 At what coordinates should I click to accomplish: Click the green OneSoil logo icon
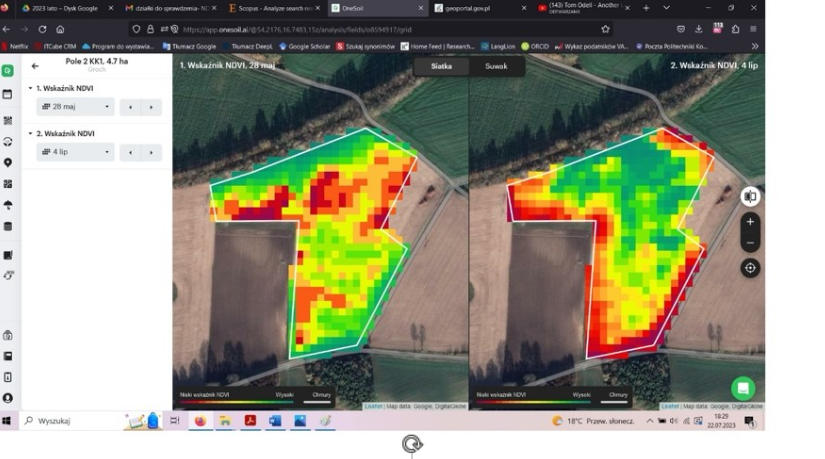pos(8,71)
